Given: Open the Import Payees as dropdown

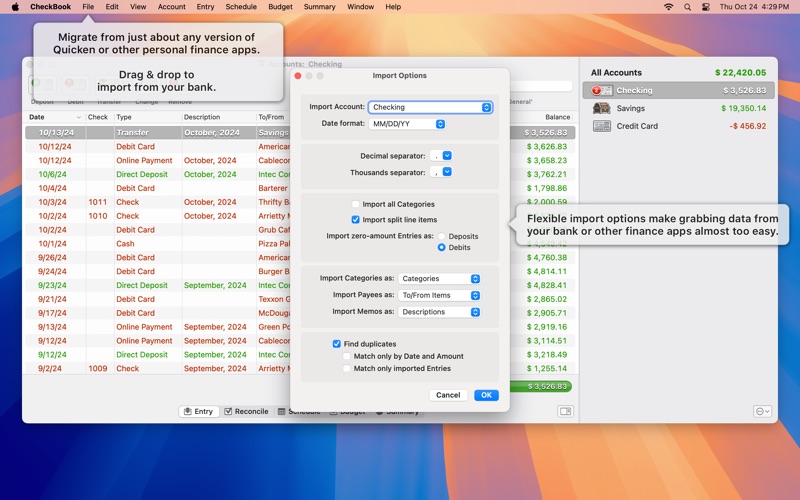Looking at the screenshot, I should [439, 295].
